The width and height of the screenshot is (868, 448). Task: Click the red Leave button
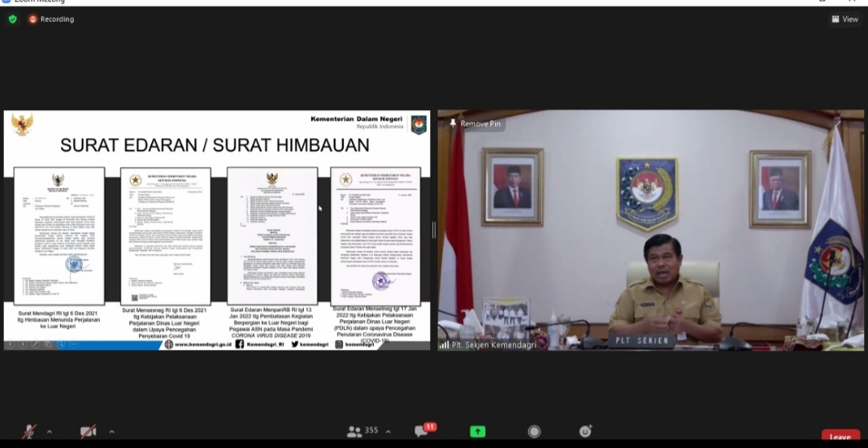click(840, 437)
